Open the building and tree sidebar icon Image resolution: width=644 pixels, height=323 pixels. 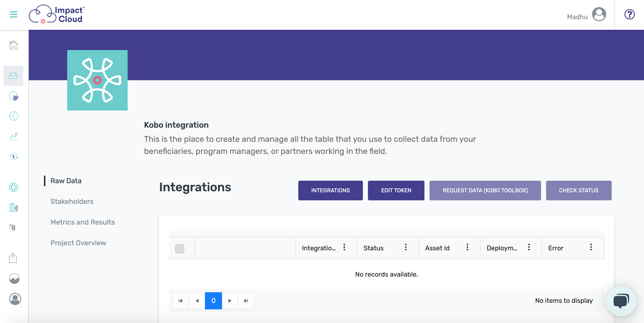point(14,207)
